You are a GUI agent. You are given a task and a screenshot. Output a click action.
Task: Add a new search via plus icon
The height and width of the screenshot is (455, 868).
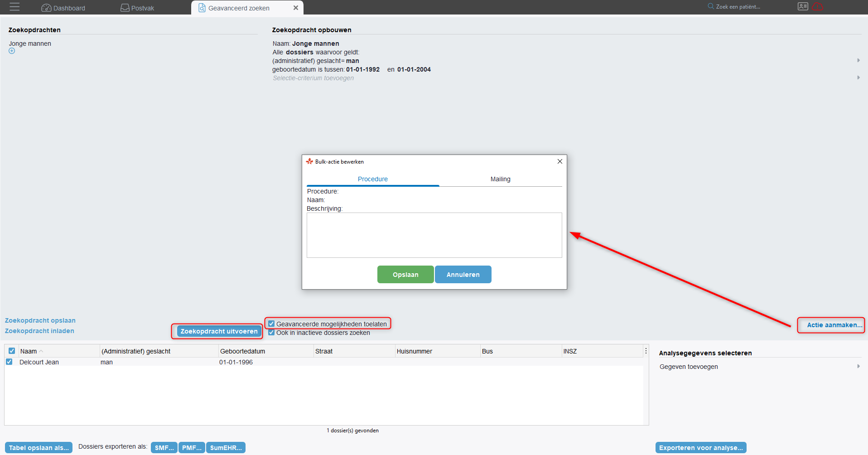coord(12,51)
